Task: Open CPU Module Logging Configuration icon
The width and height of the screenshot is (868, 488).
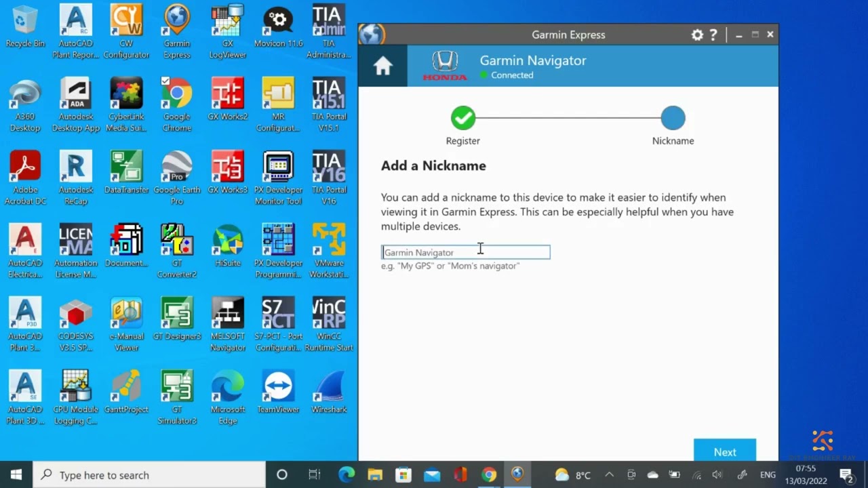Action: pyautogui.click(x=76, y=398)
